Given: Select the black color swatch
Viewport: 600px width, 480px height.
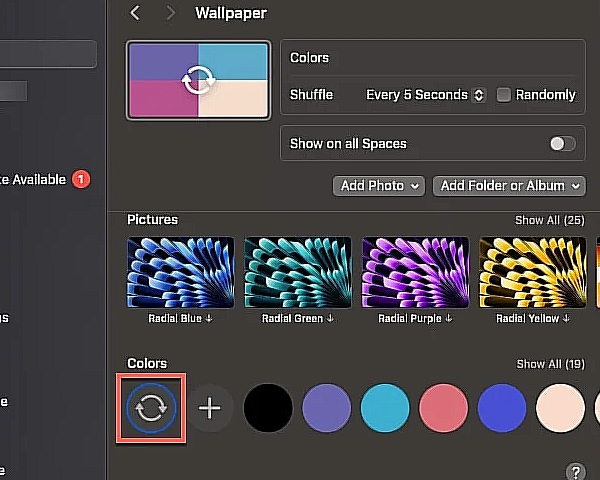Looking at the screenshot, I should pyautogui.click(x=268, y=408).
